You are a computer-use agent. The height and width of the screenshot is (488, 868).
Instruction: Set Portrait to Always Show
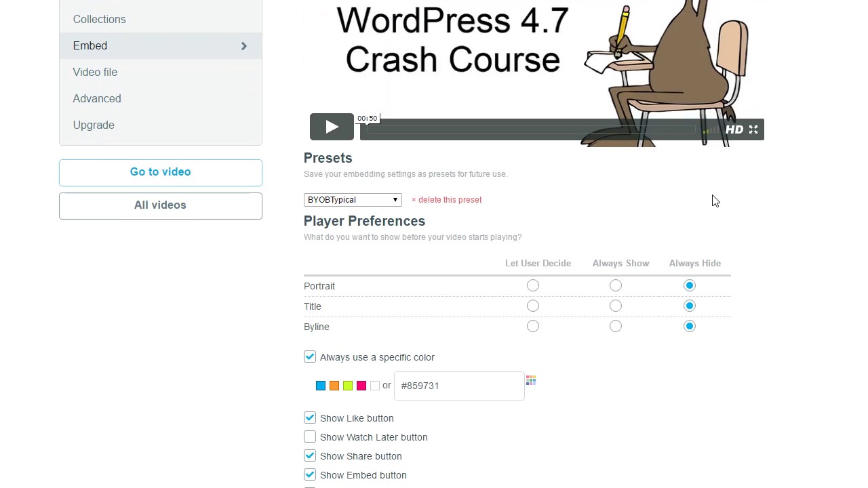click(x=616, y=286)
